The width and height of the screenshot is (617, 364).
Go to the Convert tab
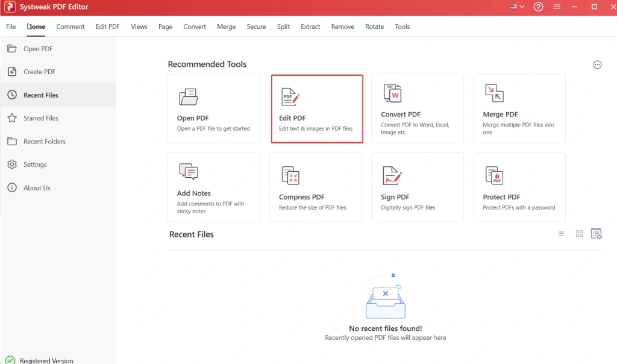pyautogui.click(x=195, y=27)
